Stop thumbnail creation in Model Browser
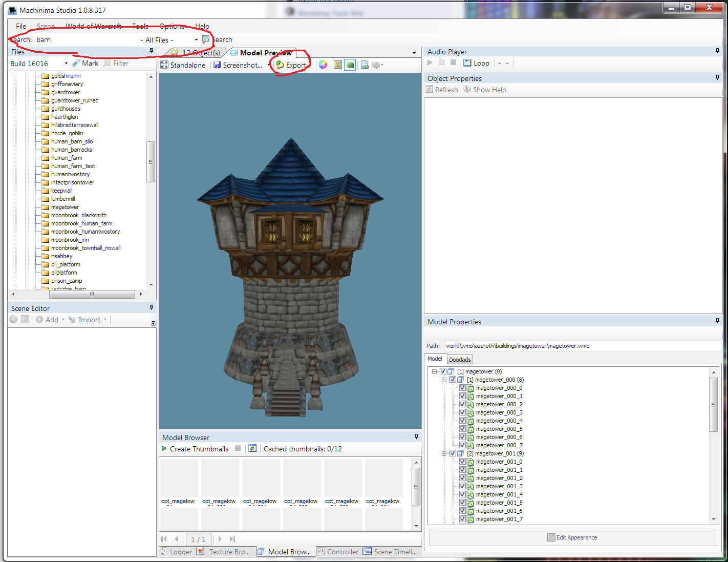Image resolution: width=728 pixels, height=562 pixels. 238,448
